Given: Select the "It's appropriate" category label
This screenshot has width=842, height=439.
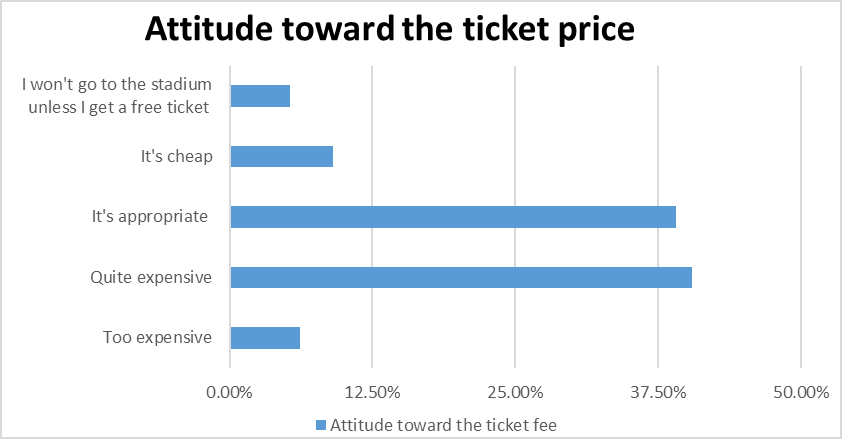Looking at the screenshot, I should point(148,216).
